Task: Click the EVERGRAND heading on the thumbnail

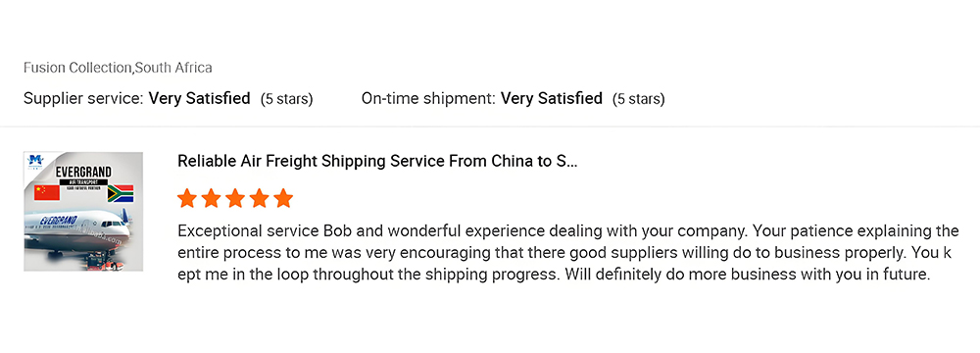Action: pos(83,173)
